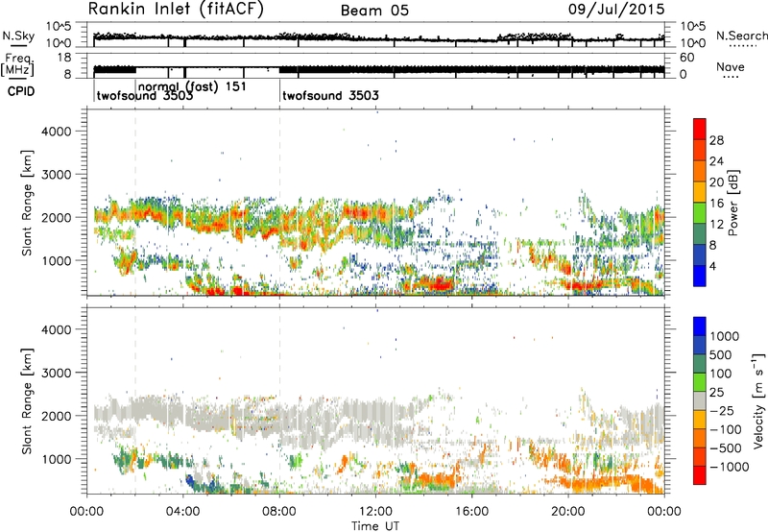Click the 'CPID' row label
768x532 pixels.
[x=21, y=91]
